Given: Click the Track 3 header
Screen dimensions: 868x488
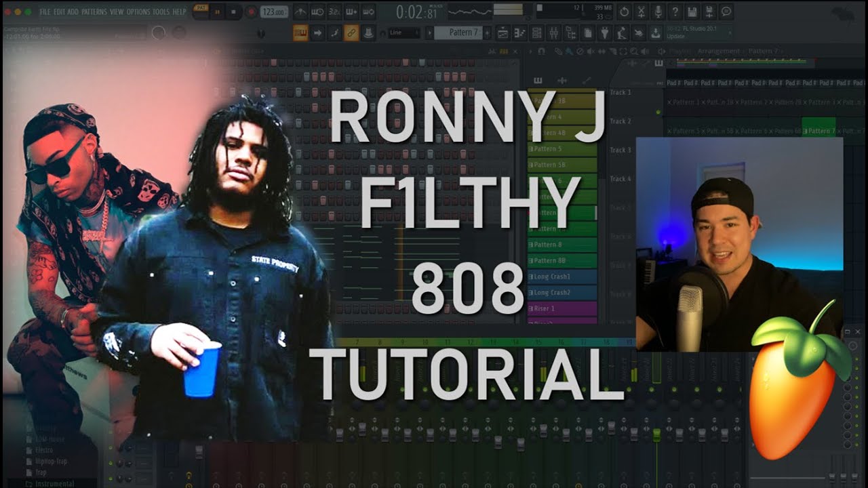Looking at the screenshot, I should point(620,150).
